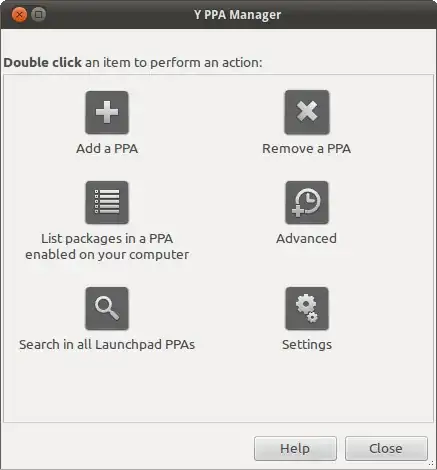The image size is (437, 470).
Task: Open the Help button
Action: pos(295,449)
